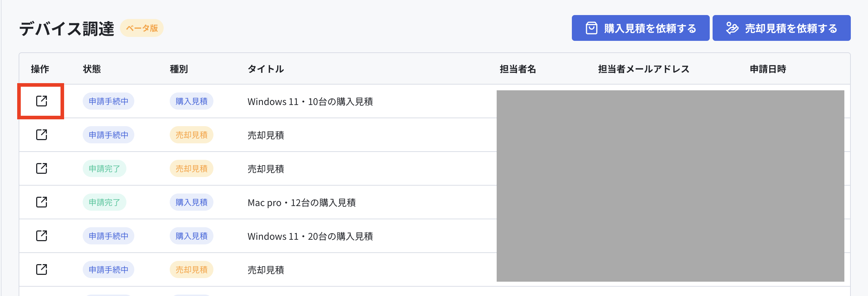Open details for Mac pro・12台の購入見積 row
This screenshot has height=296, width=868.
point(42,202)
